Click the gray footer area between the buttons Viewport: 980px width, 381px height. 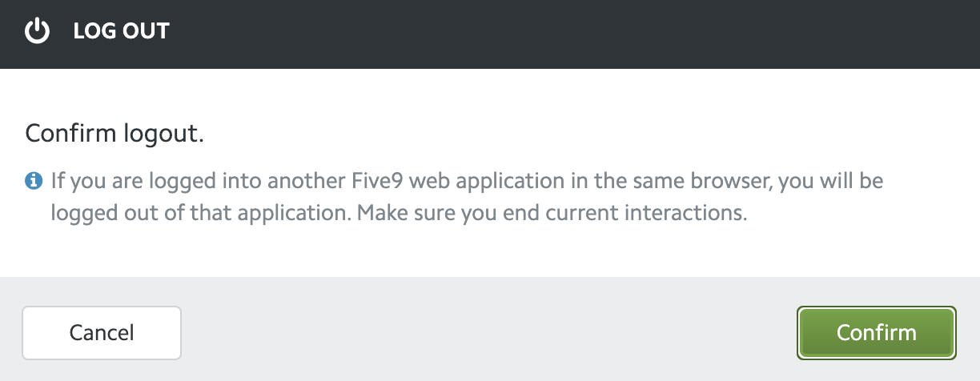click(x=489, y=332)
